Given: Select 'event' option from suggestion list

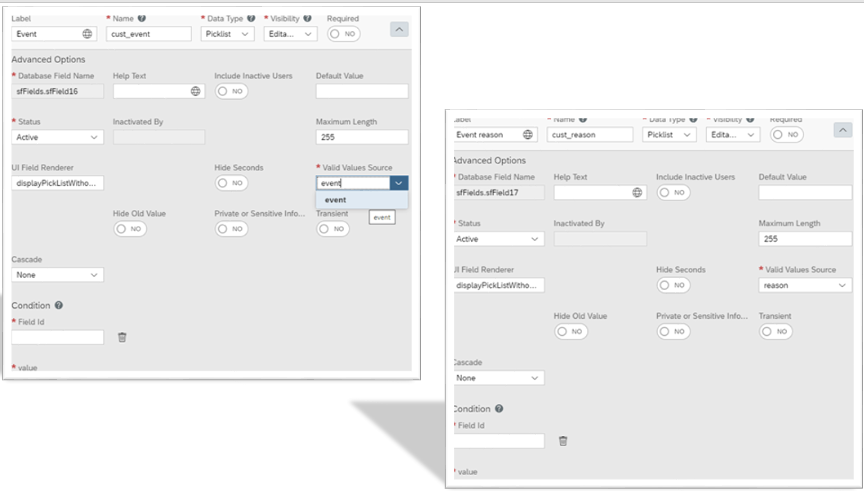Looking at the screenshot, I should pyautogui.click(x=362, y=200).
